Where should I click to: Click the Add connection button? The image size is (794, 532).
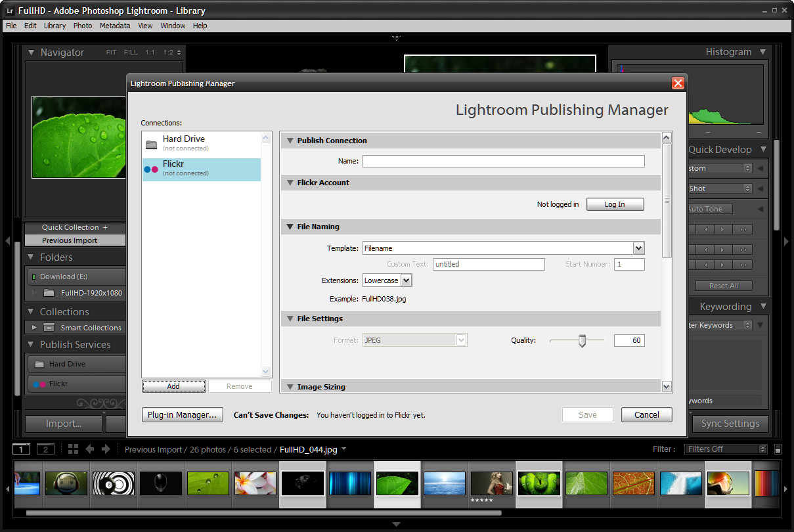click(x=173, y=386)
